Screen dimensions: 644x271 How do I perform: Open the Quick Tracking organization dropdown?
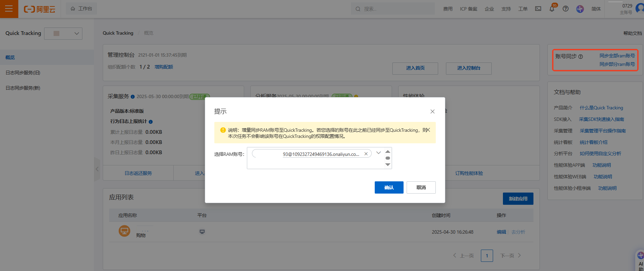pyautogui.click(x=63, y=33)
